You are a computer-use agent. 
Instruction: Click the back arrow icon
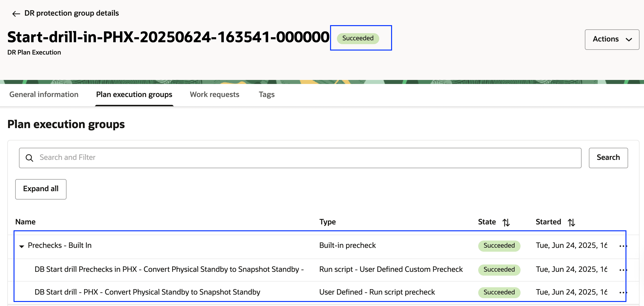pos(16,14)
